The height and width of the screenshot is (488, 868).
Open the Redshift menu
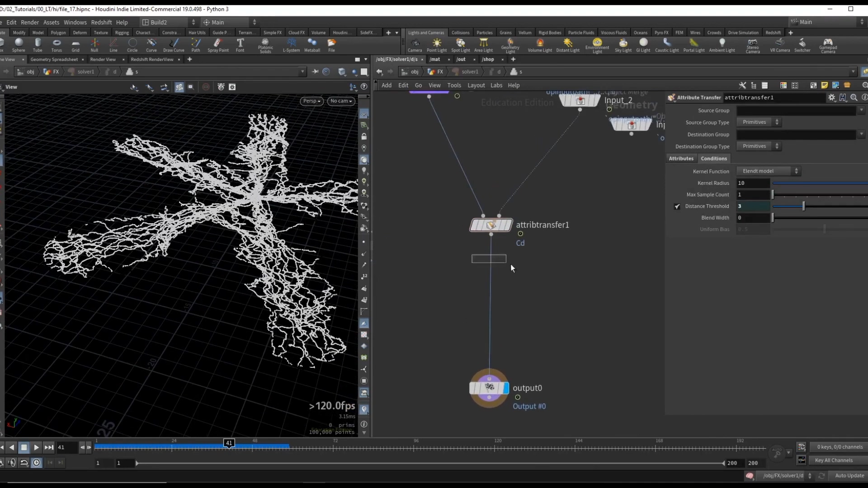[x=101, y=22]
